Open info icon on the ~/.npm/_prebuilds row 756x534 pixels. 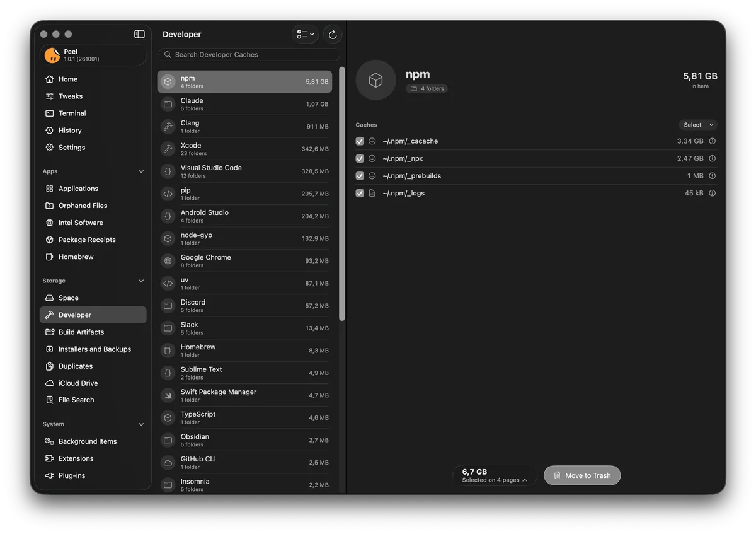[713, 176]
